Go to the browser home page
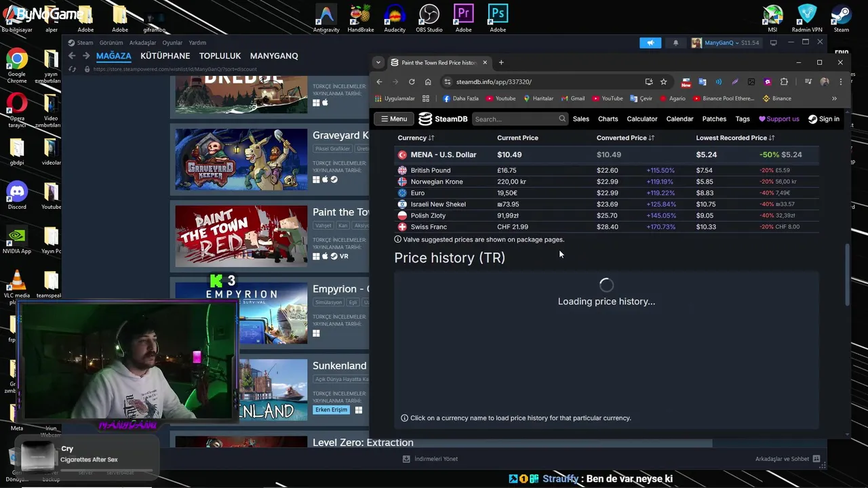868x488 pixels. pyautogui.click(x=428, y=81)
